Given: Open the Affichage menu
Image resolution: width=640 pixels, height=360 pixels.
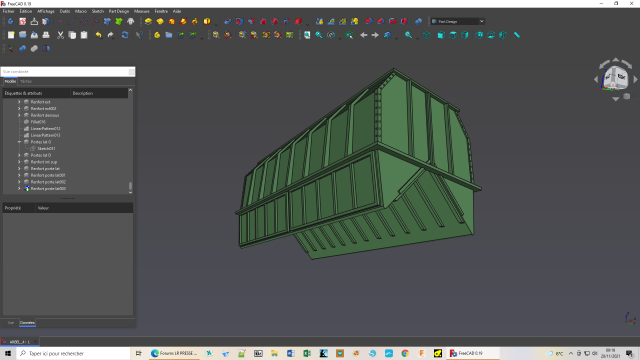Looking at the screenshot, I should (46, 11).
